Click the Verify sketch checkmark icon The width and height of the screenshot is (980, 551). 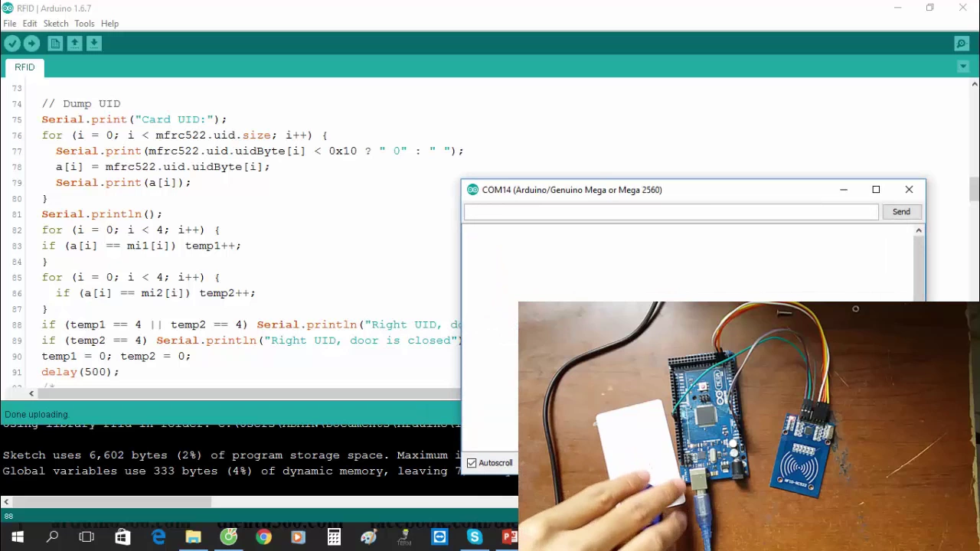pyautogui.click(x=12, y=44)
